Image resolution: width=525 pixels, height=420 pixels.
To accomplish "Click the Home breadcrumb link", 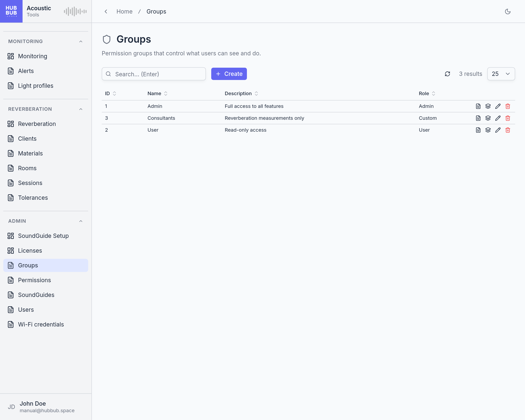I will tap(124, 11).
